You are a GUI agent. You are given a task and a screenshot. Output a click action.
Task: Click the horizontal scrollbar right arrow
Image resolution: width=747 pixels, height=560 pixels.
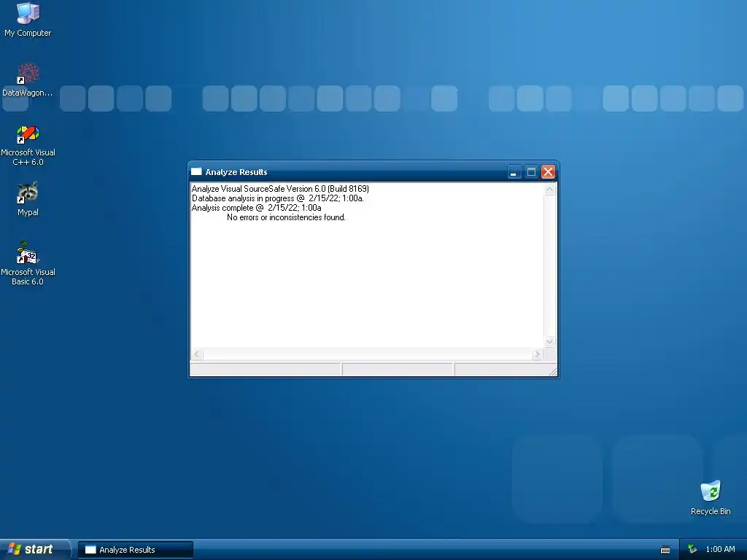pyautogui.click(x=538, y=354)
